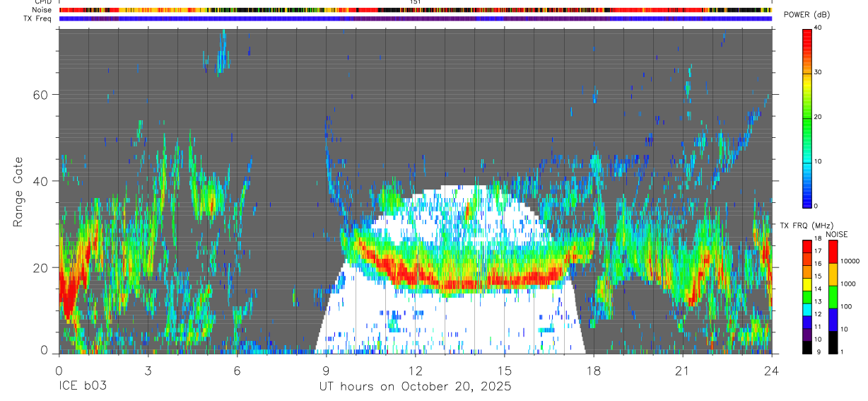Click the 9 hour tick on the UT axis
The image size is (868, 401).
[326, 370]
